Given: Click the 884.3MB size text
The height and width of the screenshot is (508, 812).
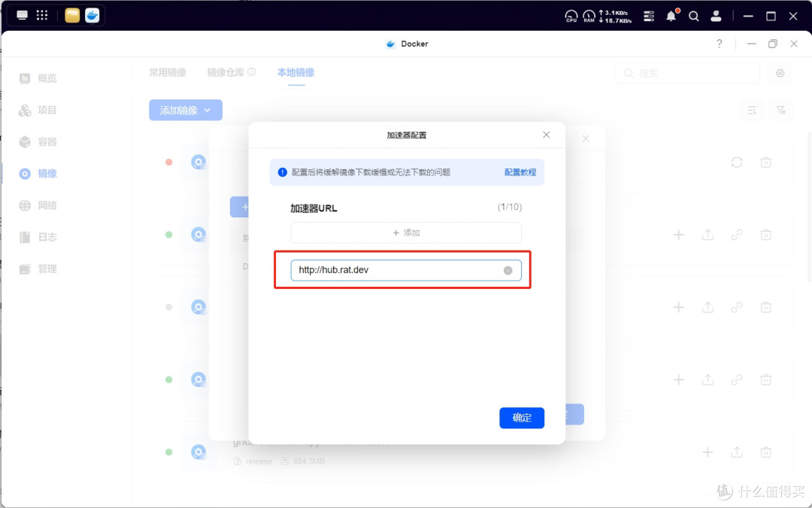Looking at the screenshot, I should (309, 461).
